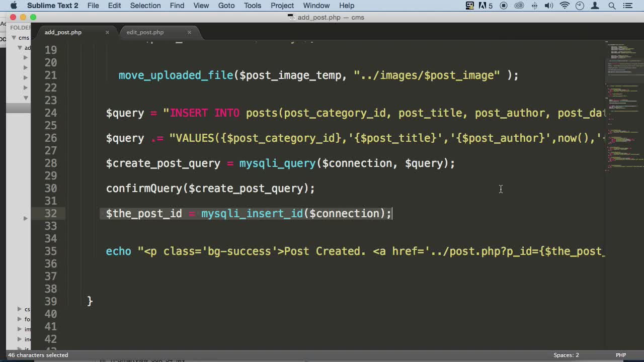Open the Creative Cloud menu bar icon

click(519, 6)
